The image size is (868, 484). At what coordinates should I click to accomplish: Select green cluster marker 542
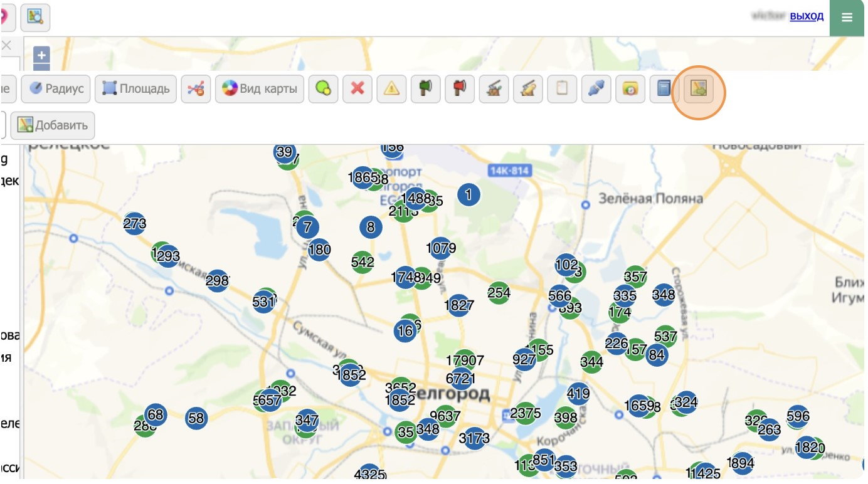363,262
